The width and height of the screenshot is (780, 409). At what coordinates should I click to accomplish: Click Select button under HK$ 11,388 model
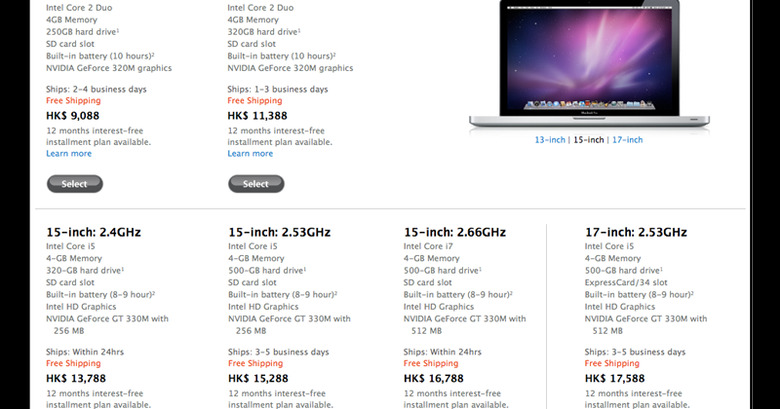256,184
